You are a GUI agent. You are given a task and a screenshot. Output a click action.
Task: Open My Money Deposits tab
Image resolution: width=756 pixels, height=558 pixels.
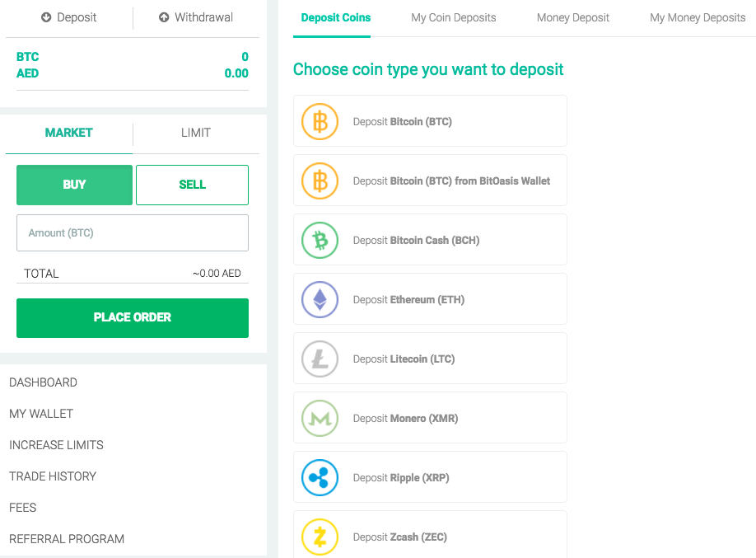[698, 18]
